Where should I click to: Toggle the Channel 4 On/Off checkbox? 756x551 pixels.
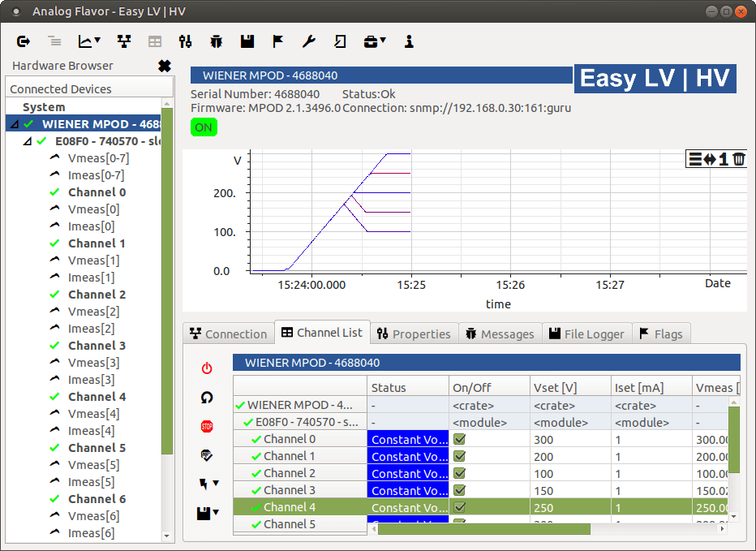click(x=459, y=507)
